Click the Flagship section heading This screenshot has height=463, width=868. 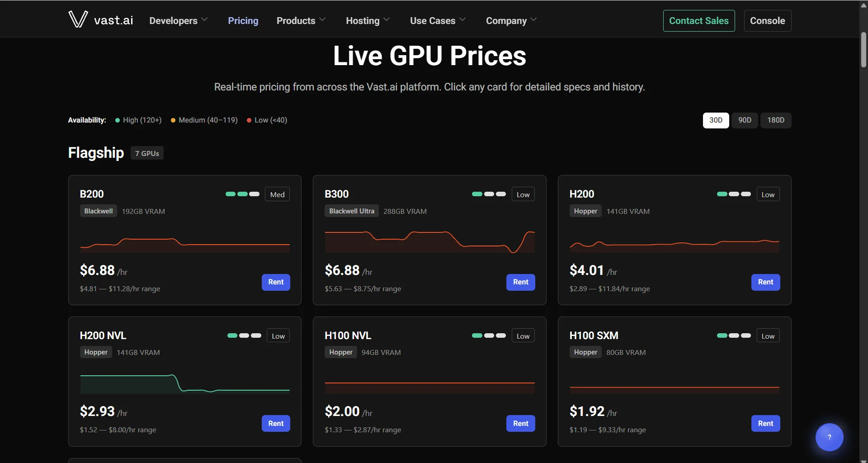pyautogui.click(x=96, y=153)
